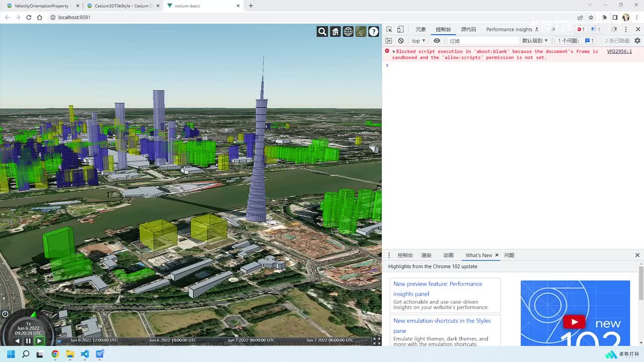Select the drawer 问题 (Issues) tab
Image resolution: width=644 pixels, height=362 pixels.
coord(509,255)
